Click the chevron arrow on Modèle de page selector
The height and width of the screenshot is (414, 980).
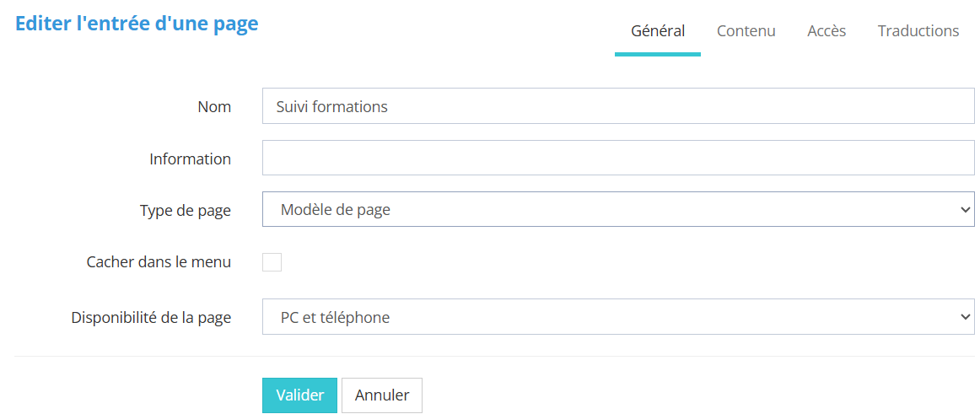[x=966, y=210]
